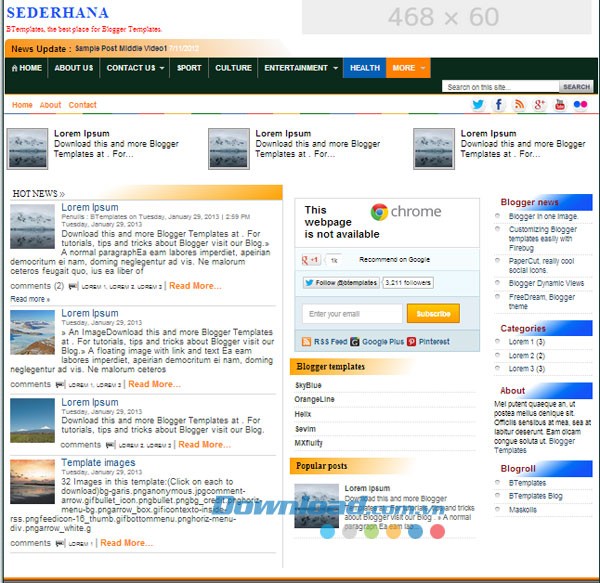
Task: Open the Template images post thumbnail
Action: pos(32,481)
